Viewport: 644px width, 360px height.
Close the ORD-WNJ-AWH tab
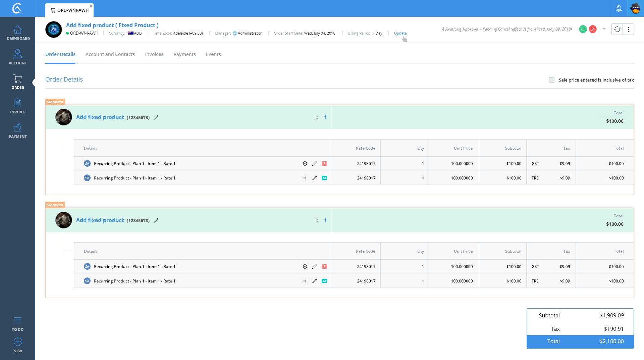click(x=91, y=6)
